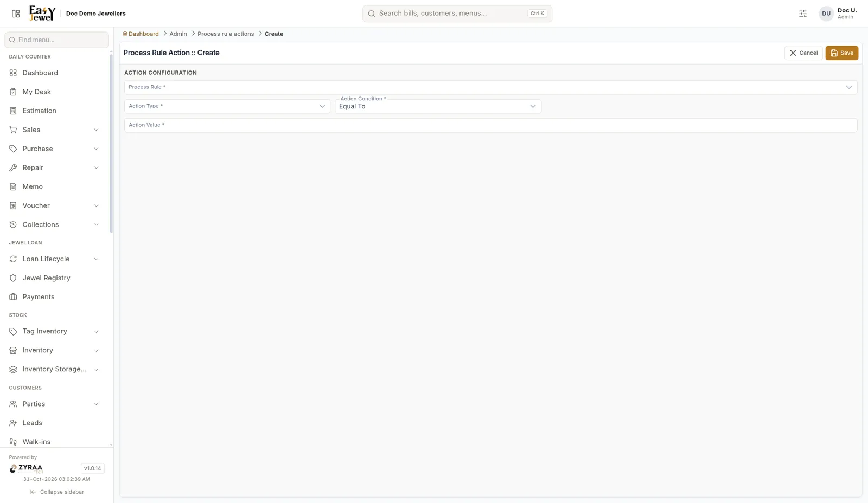Image resolution: width=868 pixels, height=503 pixels.
Task: Open the settings sliders icon in header
Action: click(803, 14)
